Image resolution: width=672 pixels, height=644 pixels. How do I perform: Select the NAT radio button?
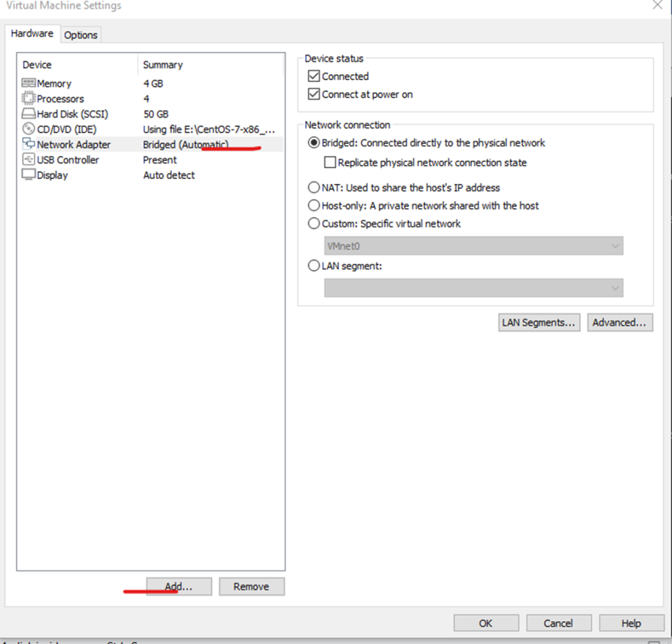tap(314, 188)
